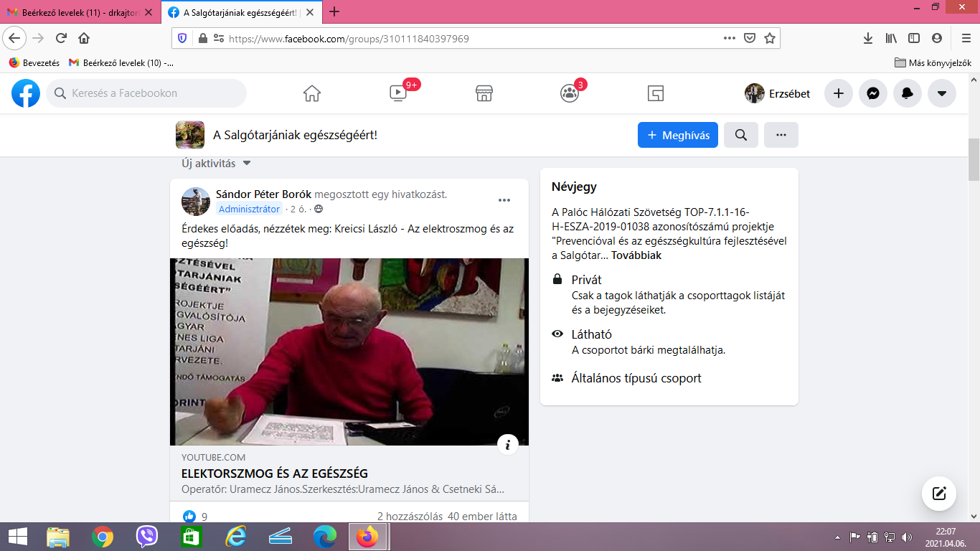Show hidden system tray icons
Viewport: 980px width, 551px height.
tap(838, 537)
